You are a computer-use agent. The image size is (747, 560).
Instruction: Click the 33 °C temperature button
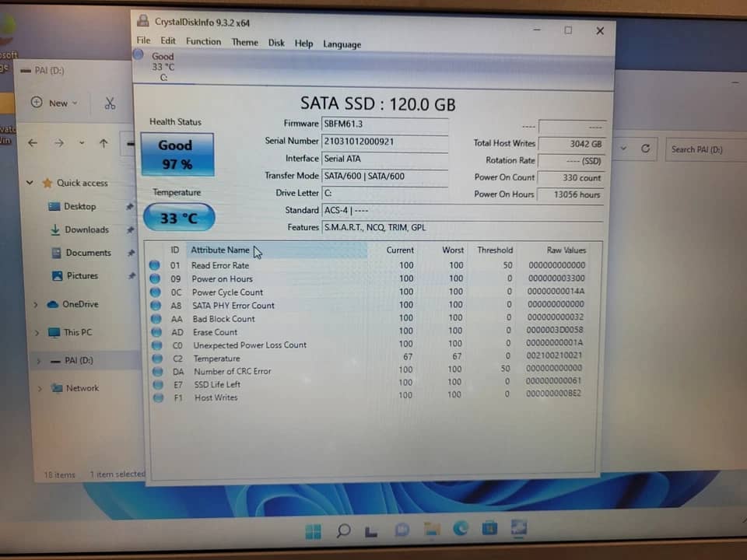179,218
